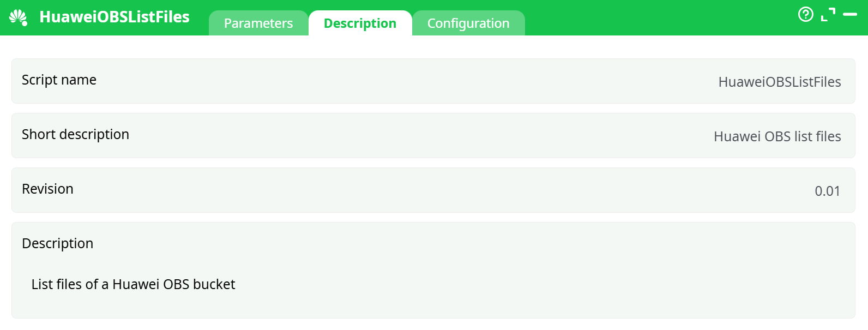This screenshot has width=868, height=330.
Task: Click the bucket description text line
Action: point(133,284)
